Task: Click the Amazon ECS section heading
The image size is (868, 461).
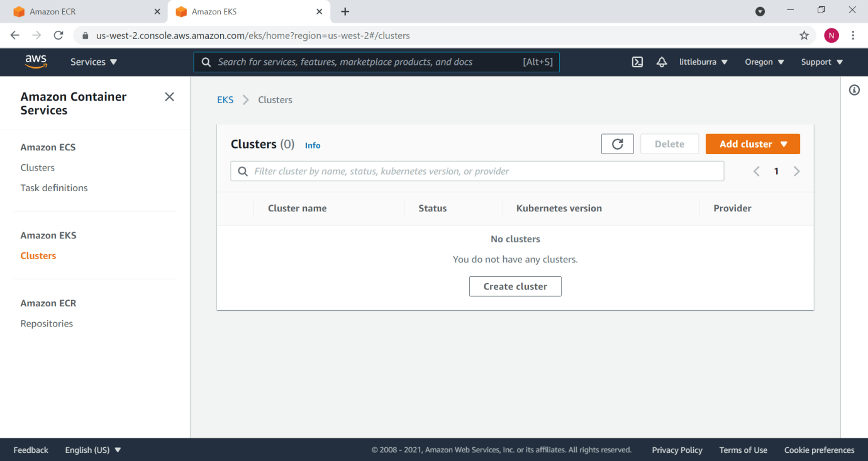Action: coord(48,147)
